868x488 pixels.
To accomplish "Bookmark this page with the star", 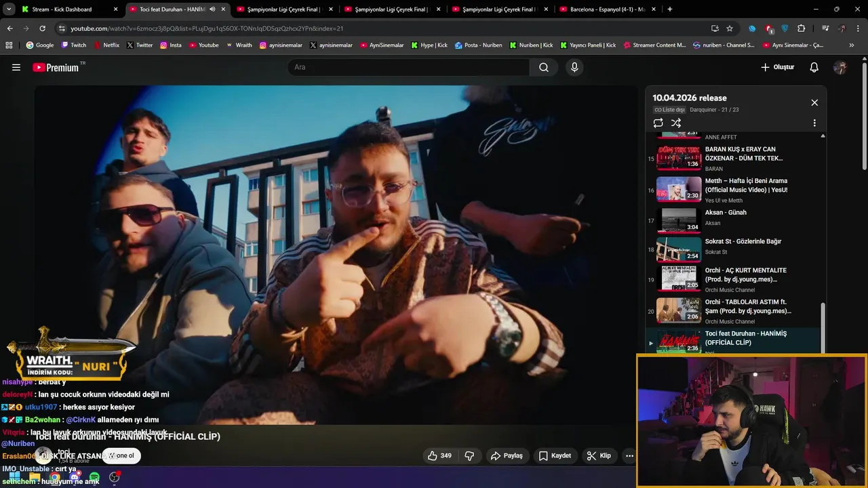I will (730, 28).
